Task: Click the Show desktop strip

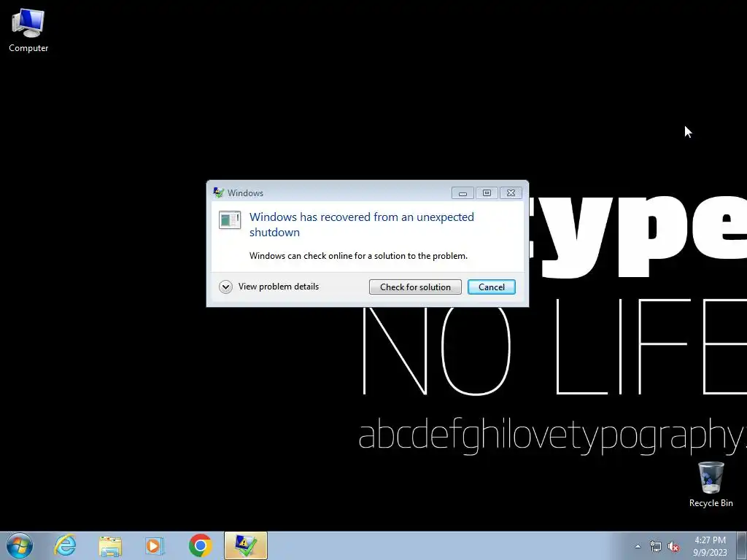Action: click(x=742, y=545)
